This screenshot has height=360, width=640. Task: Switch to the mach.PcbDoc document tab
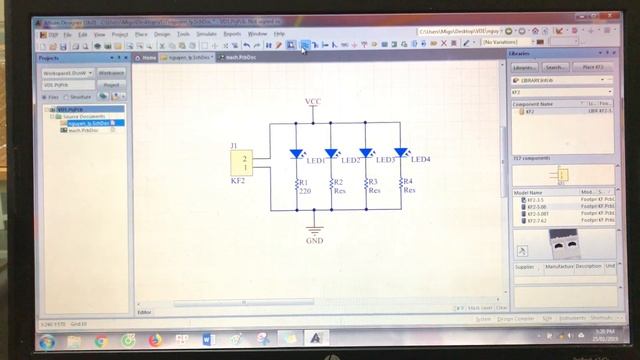[x=237, y=58]
